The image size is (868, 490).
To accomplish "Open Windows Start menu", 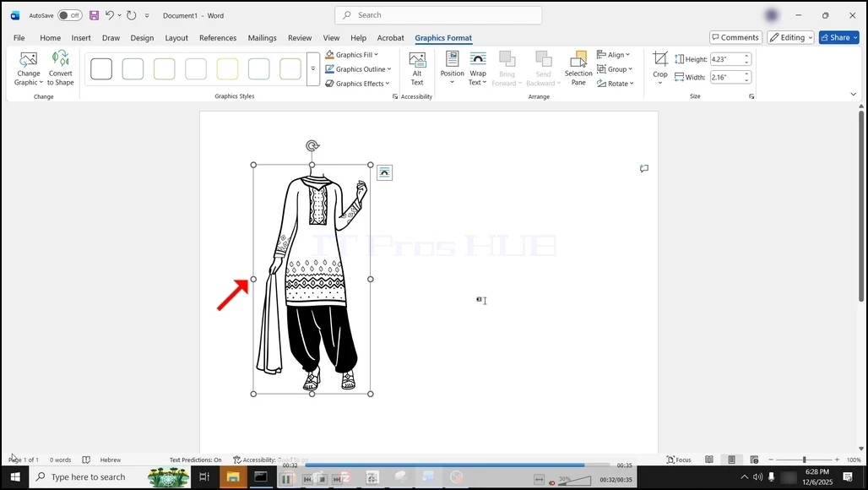I will coord(15,476).
